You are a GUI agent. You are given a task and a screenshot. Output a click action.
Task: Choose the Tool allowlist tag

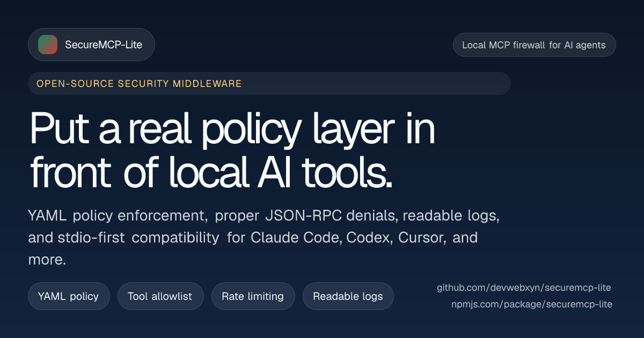[x=160, y=296]
